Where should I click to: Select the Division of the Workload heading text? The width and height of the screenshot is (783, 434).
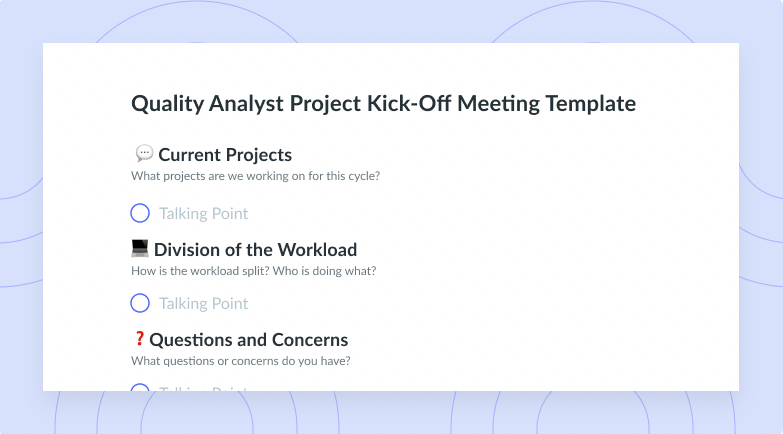click(x=255, y=250)
